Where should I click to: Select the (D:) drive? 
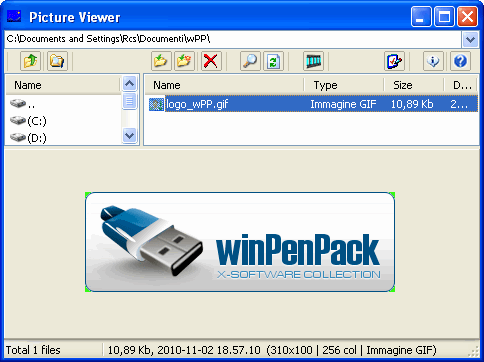tap(28, 137)
